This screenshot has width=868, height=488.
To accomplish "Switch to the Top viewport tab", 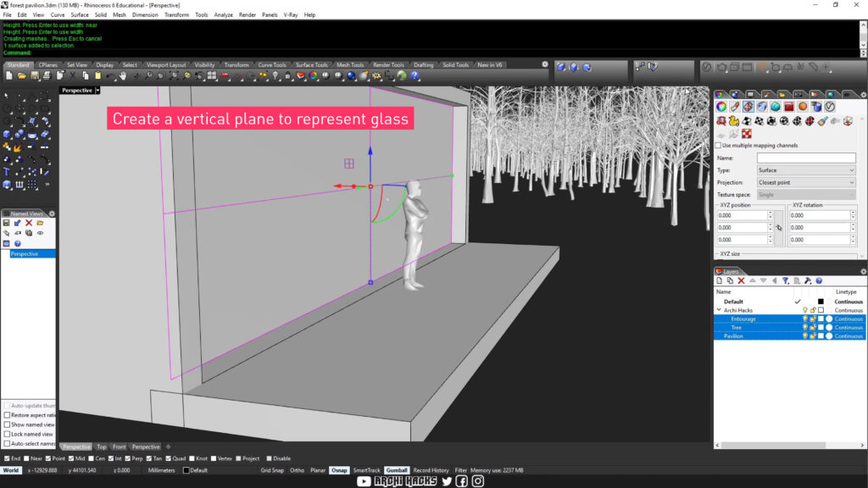I will [x=102, y=446].
